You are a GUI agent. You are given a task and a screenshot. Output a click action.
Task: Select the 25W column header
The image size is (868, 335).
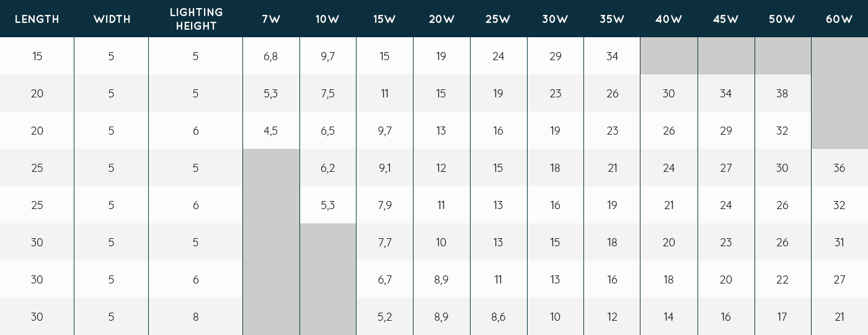[498, 19]
